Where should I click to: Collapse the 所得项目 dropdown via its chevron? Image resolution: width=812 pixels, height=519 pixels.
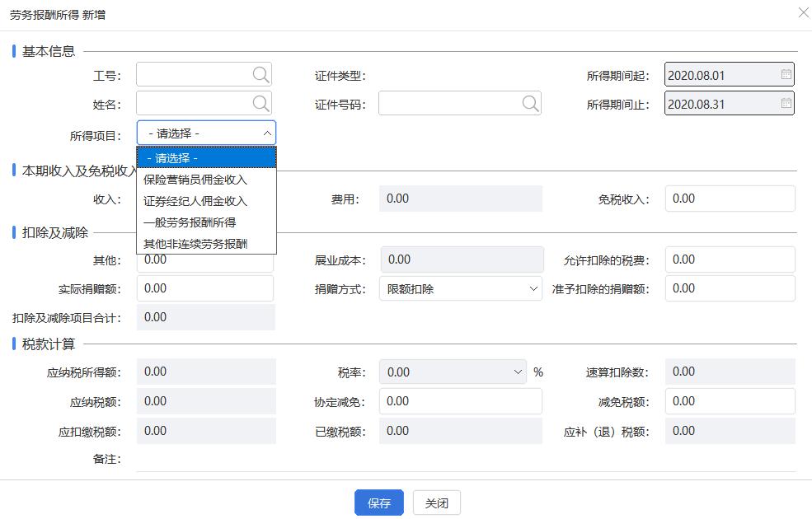coord(266,132)
